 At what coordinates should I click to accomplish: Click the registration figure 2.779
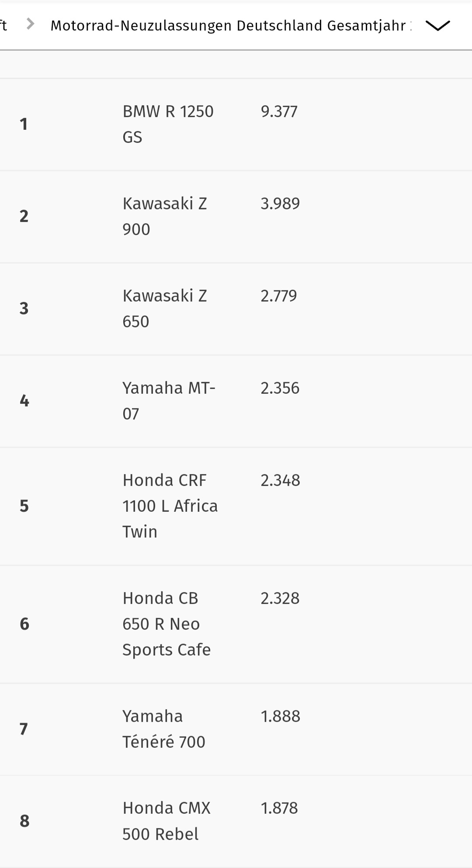pos(279,296)
